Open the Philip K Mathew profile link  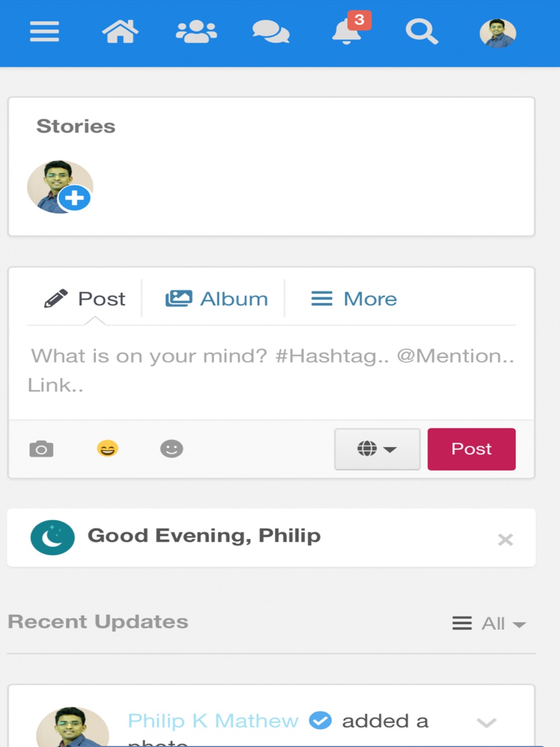tap(213, 721)
